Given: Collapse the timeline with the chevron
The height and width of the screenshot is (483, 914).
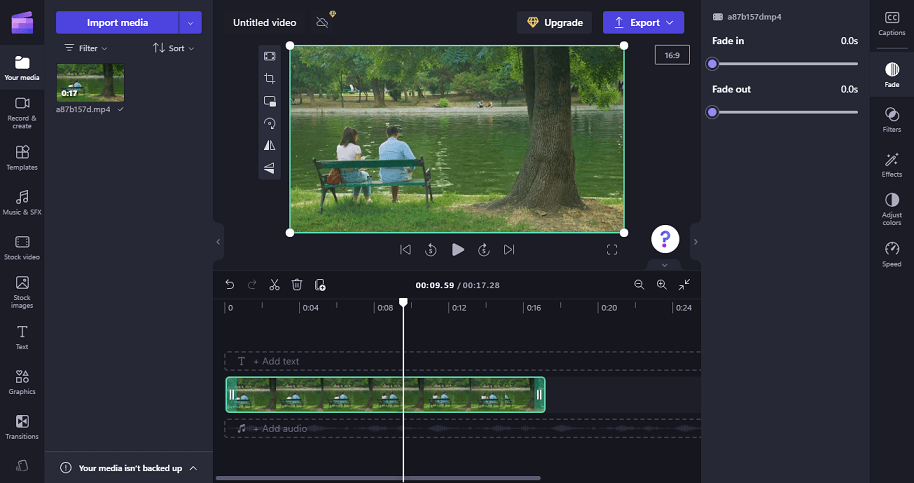Looking at the screenshot, I should click(665, 265).
